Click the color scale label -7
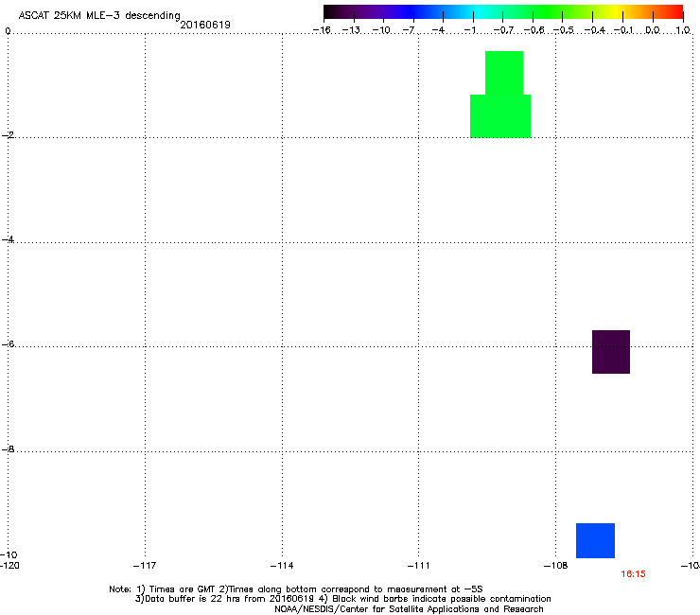 tap(409, 30)
